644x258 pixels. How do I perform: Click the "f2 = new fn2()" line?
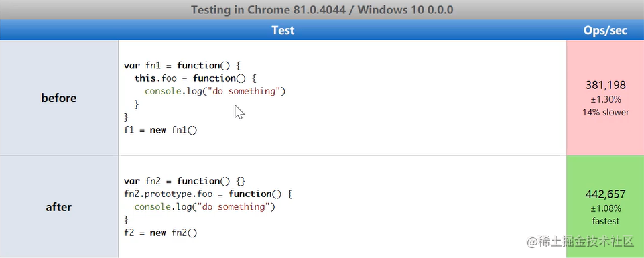161,233
